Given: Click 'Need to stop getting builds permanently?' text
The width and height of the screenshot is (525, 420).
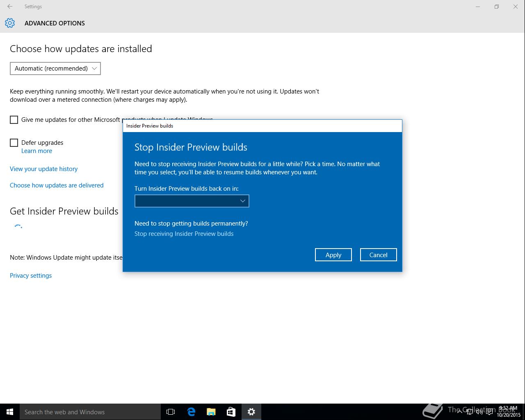Looking at the screenshot, I should [191, 224].
